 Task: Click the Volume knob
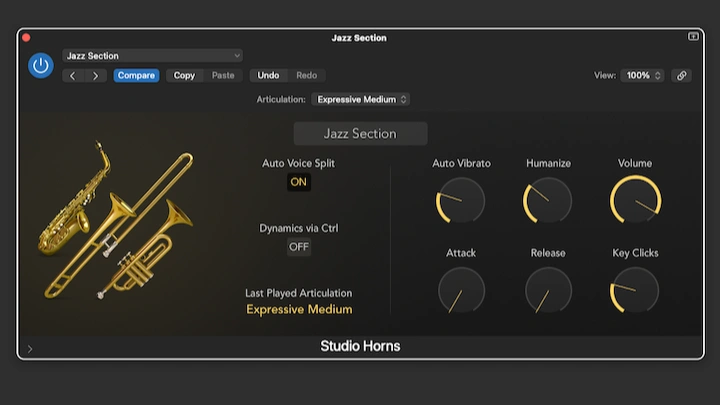[635, 200]
